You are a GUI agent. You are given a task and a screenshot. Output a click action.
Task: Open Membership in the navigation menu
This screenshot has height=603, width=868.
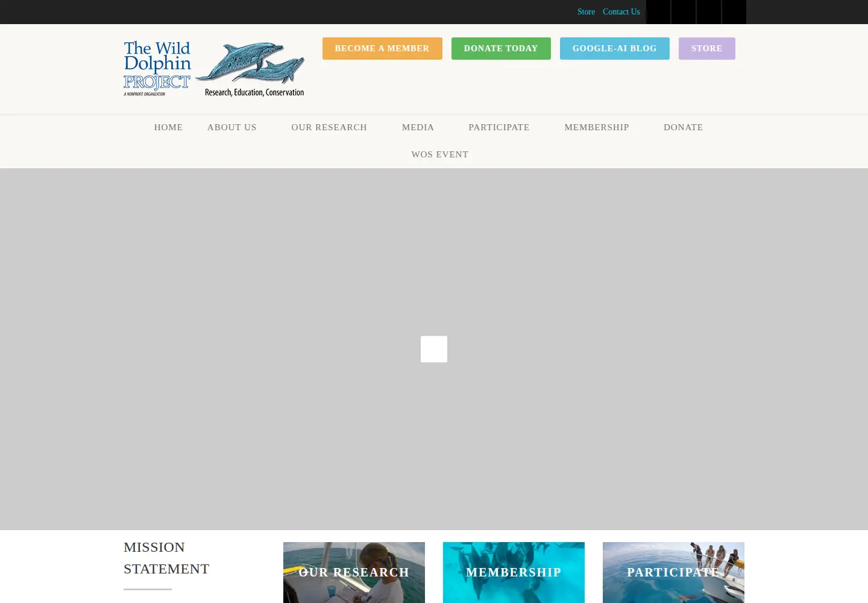click(597, 127)
